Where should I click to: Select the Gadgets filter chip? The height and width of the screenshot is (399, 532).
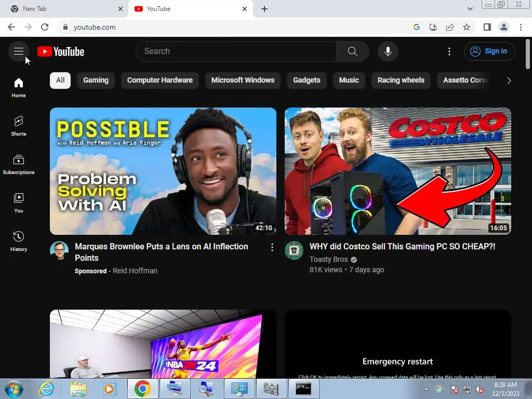click(x=307, y=81)
